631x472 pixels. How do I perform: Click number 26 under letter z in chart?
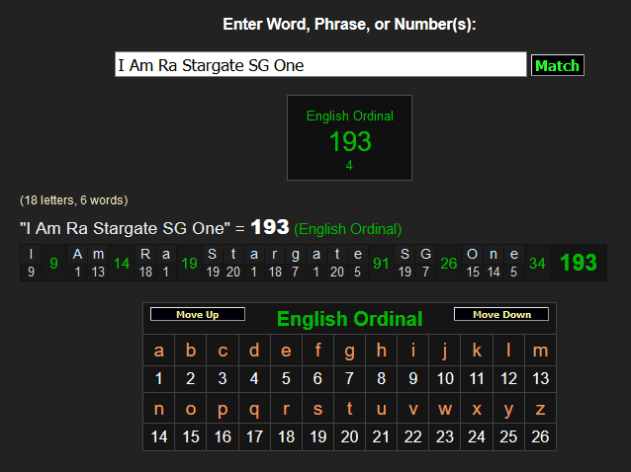tap(541, 437)
